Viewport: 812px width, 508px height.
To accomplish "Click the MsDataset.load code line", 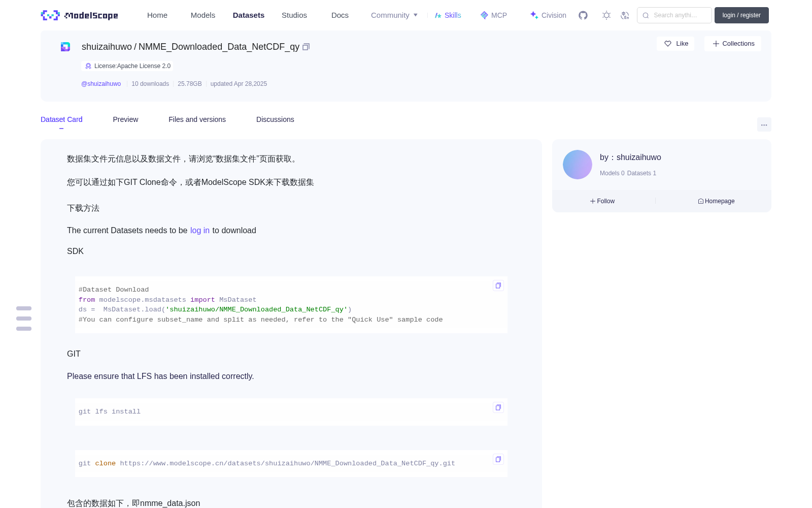I will (215, 309).
